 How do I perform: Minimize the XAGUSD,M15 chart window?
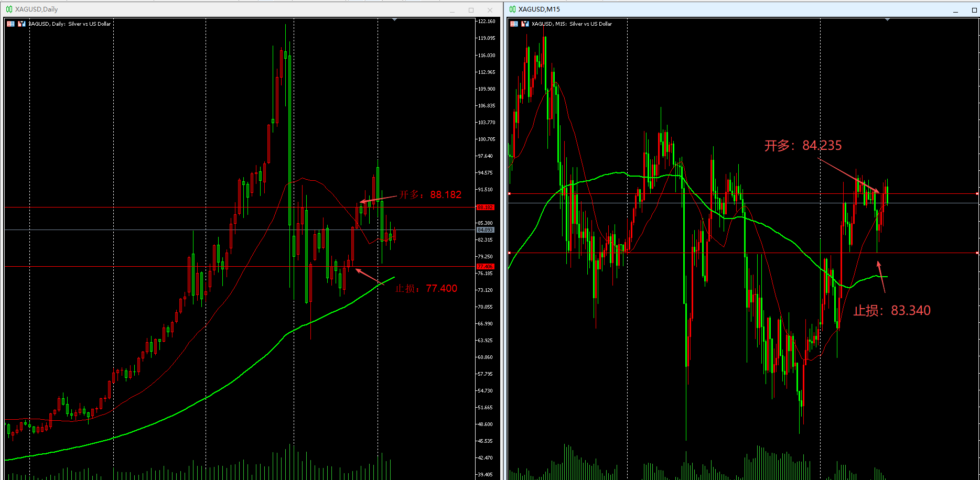(955, 10)
